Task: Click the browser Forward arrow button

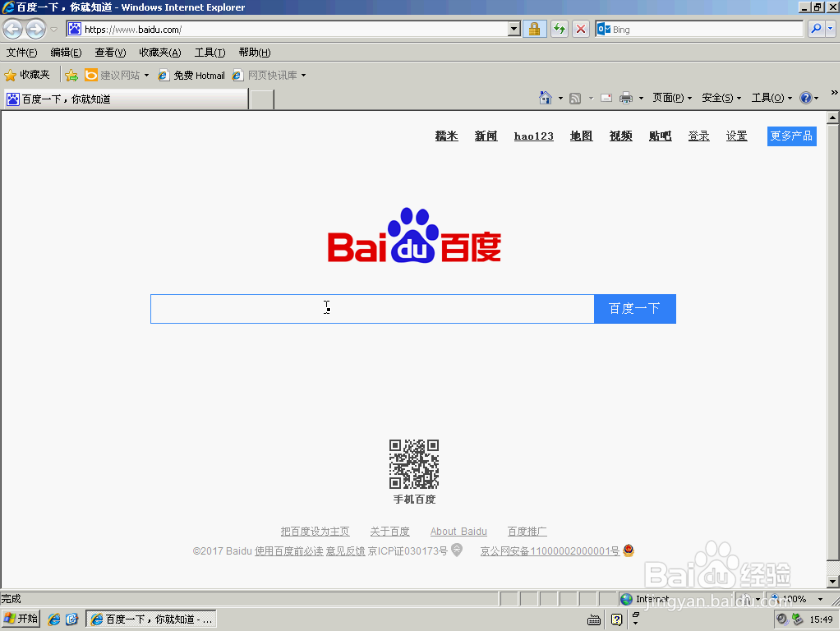Action: pyautogui.click(x=36, y=29)
